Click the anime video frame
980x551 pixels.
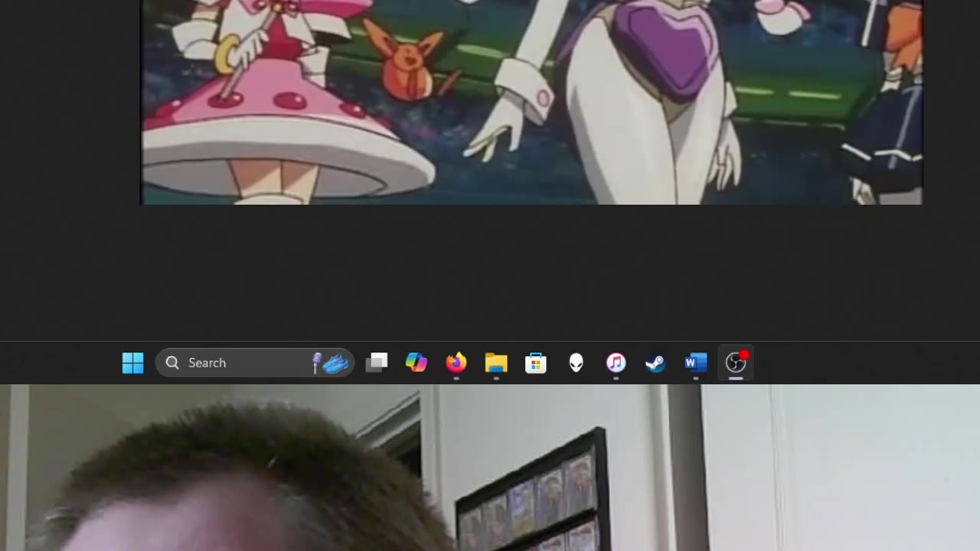(532, 102)
